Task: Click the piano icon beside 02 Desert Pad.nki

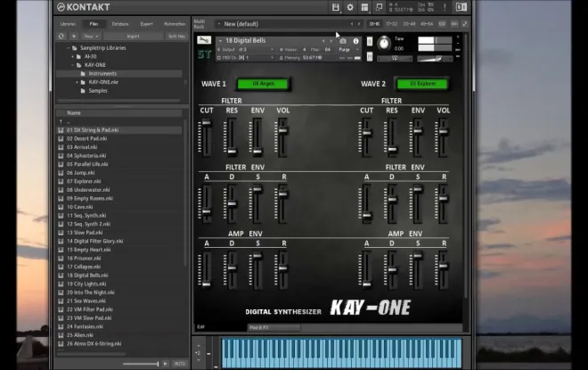Action: point(61,138)
